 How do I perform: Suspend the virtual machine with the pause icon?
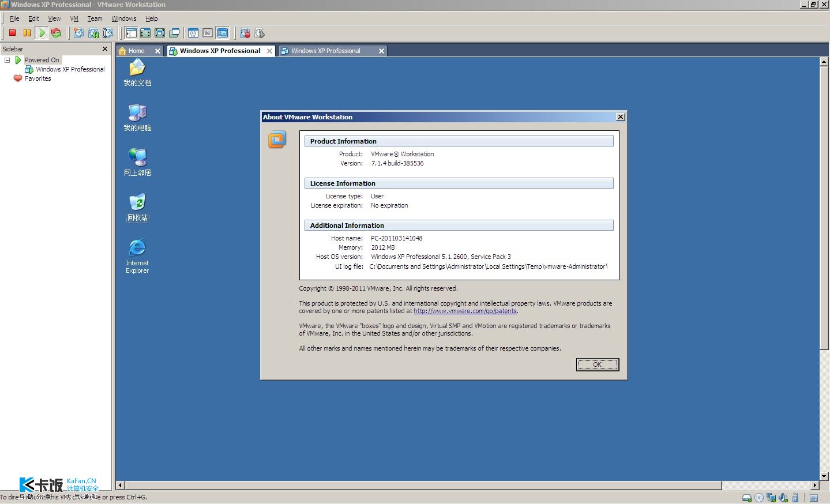(x=27, y=33)
